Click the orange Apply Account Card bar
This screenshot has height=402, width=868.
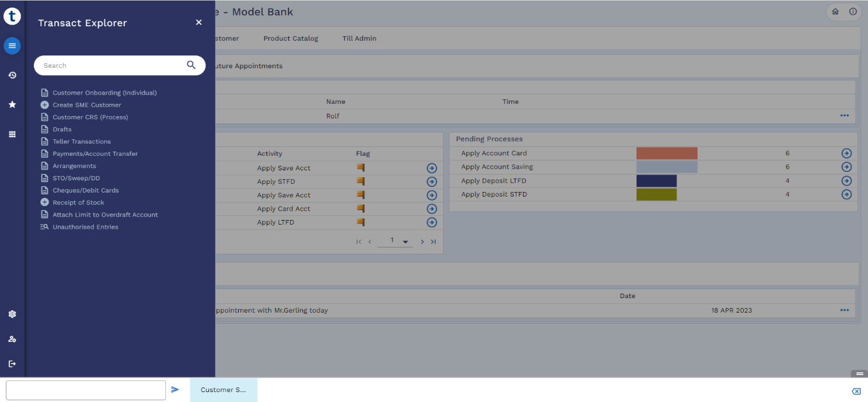click(x=667, y=153)
